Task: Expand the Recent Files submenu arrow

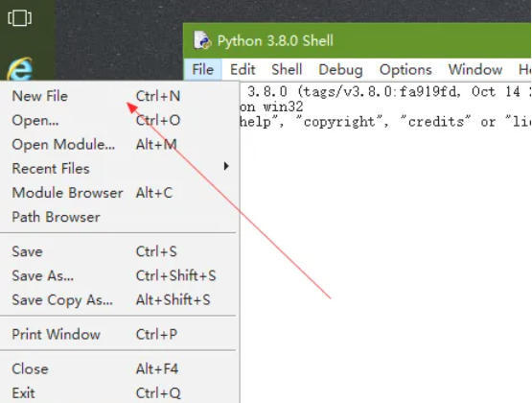Action: (226, 166)
